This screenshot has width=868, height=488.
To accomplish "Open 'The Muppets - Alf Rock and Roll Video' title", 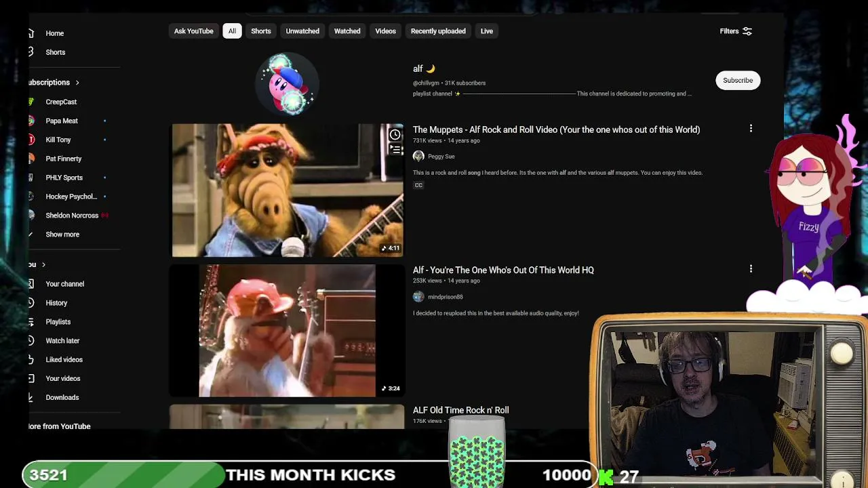I will click(556, 129).
